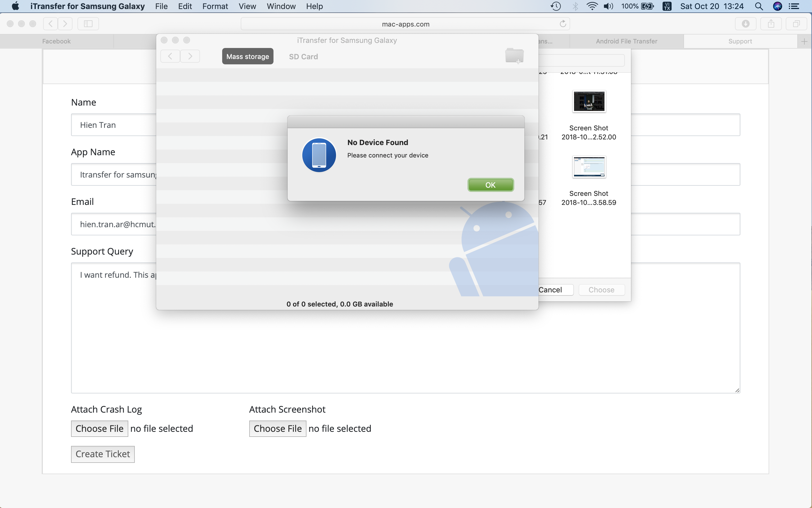Click the Time Machine menu bar icon
812x508 pixels.
[x=556, y=6]
